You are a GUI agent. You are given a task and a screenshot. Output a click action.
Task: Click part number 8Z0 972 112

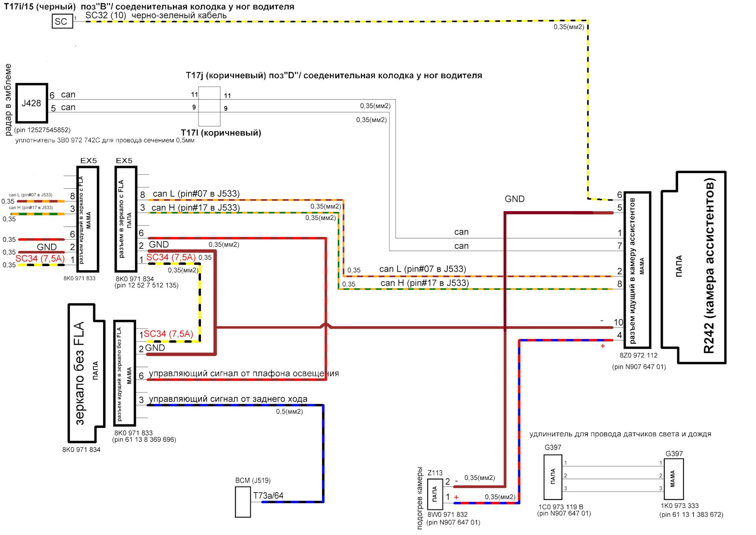point(638,355)
